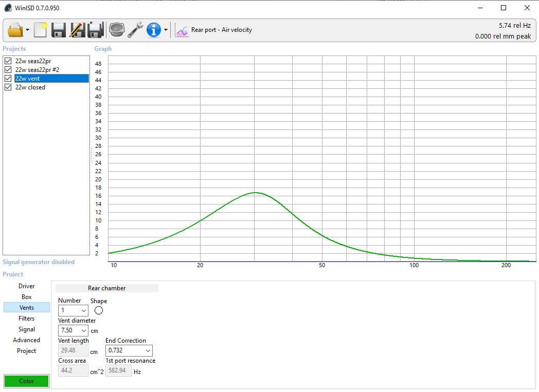The height and width of the screenshot is (392, 539).
Task: Click Save All double-floppy icon
Action: coord(96,30)
